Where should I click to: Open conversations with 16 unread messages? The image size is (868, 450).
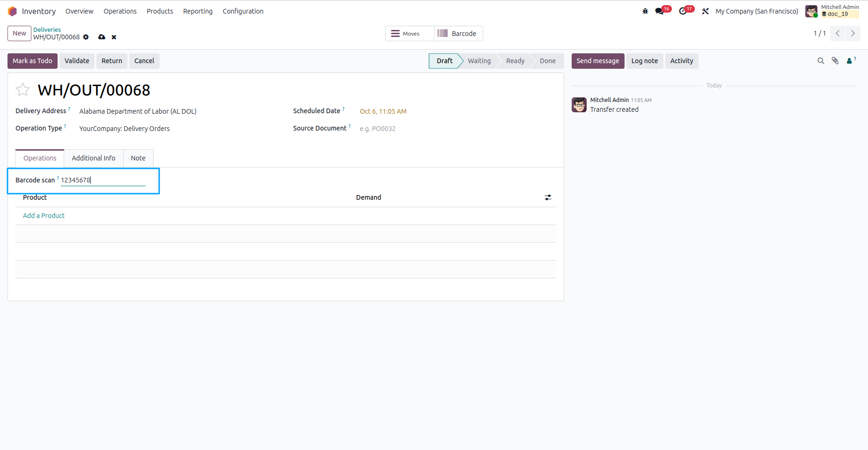tap(662, 11)
